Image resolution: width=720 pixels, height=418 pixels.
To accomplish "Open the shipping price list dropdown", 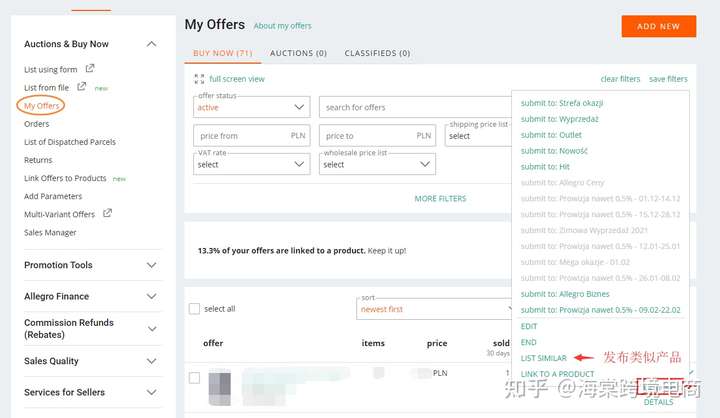I will coord(478,136).
